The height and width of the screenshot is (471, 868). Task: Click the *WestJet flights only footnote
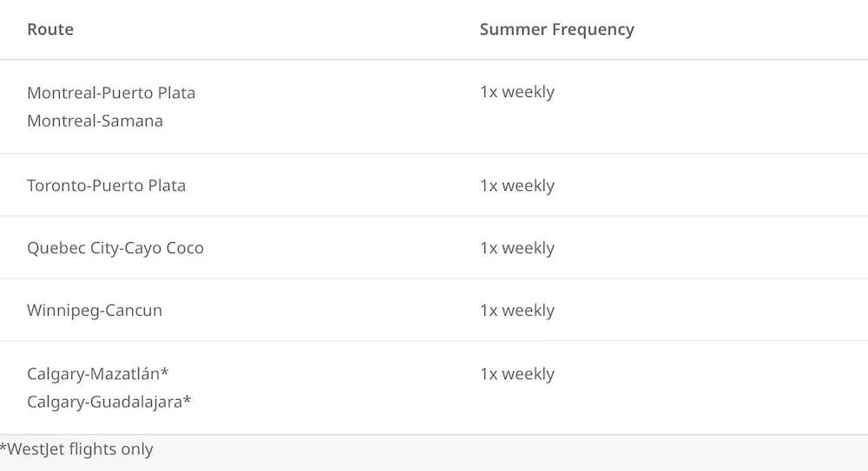click(x=77, y=448)
